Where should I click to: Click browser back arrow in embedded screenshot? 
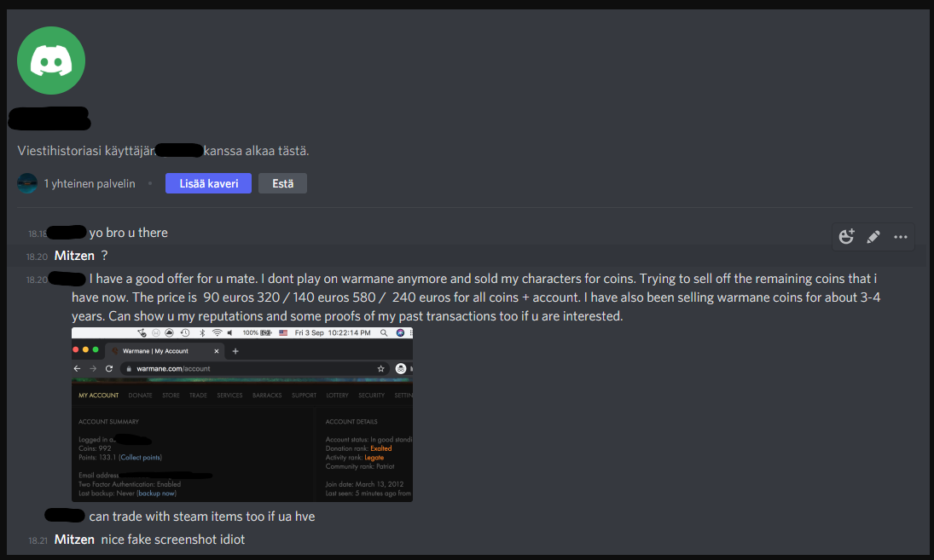[77, 369]
